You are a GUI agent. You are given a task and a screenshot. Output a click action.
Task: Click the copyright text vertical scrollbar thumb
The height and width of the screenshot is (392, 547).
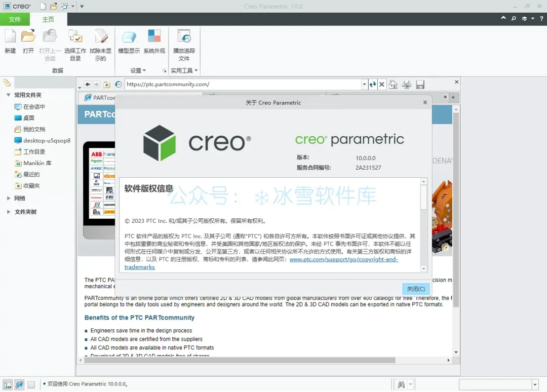point(423,197)
